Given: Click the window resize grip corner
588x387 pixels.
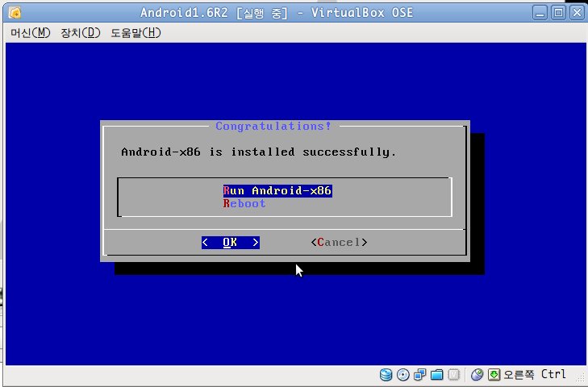Looking at the screenshot, I should click(x=582, y=379).
